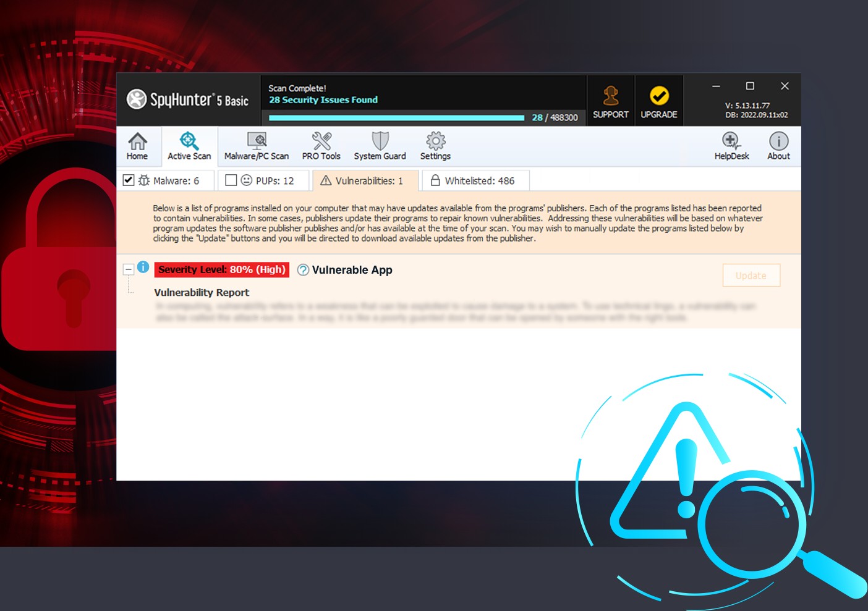Check the PUPs: 12 checkbox
This screenshot has width=868, height=611.
click(x=231, y=180)
